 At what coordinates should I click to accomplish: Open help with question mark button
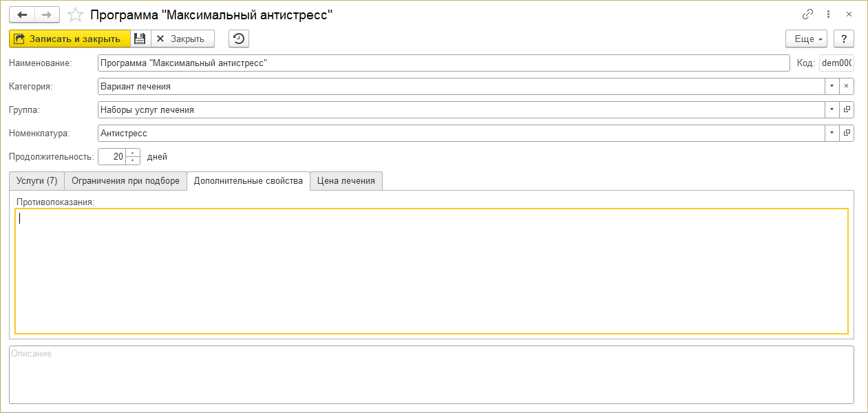tap(843, 39)
